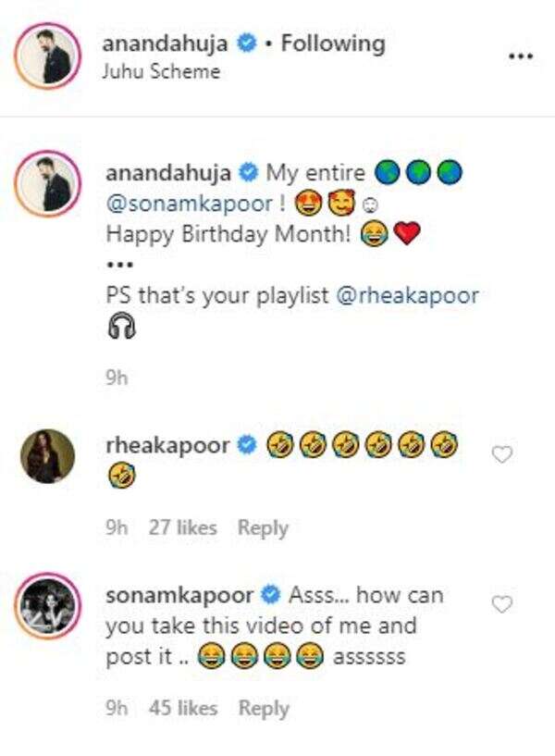
Task: Click the 9h timestamp under the caption
Action: tap(117, 378)
